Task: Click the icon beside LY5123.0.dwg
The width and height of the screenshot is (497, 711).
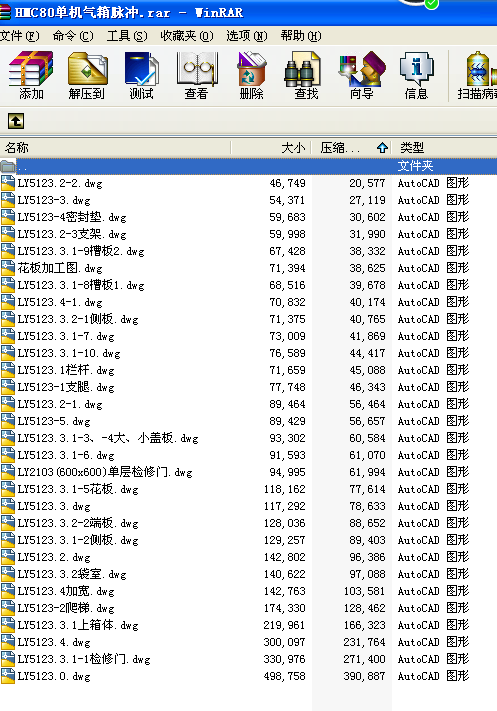Action: [x=8, y=676]
